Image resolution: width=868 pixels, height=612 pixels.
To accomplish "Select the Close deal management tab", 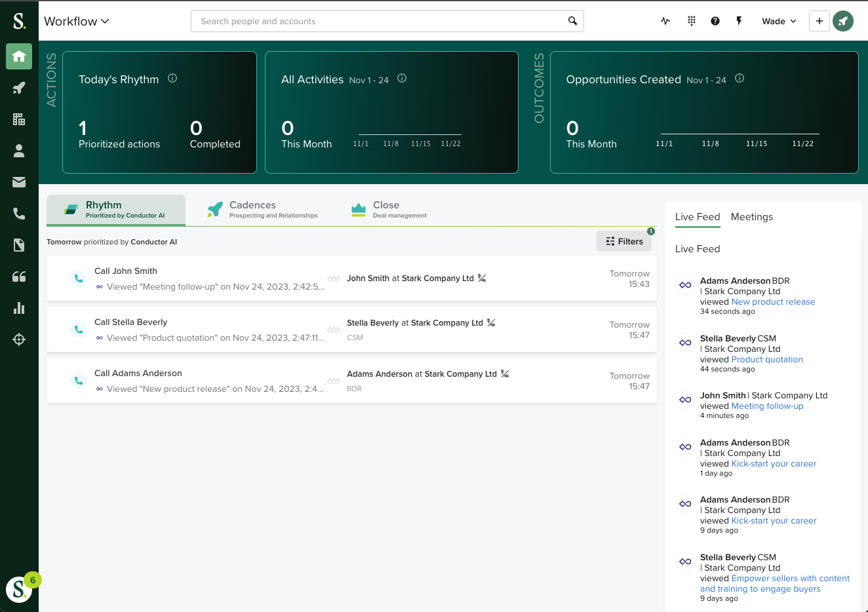I will 389,210.
